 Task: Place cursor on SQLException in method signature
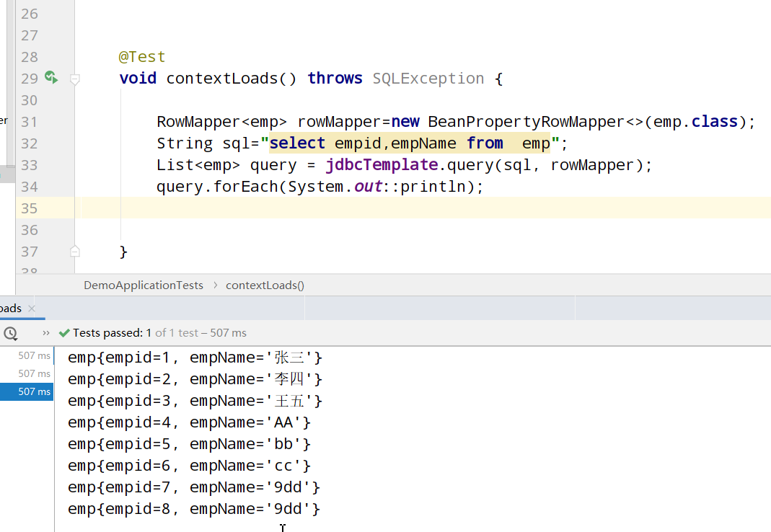[428, 79]
